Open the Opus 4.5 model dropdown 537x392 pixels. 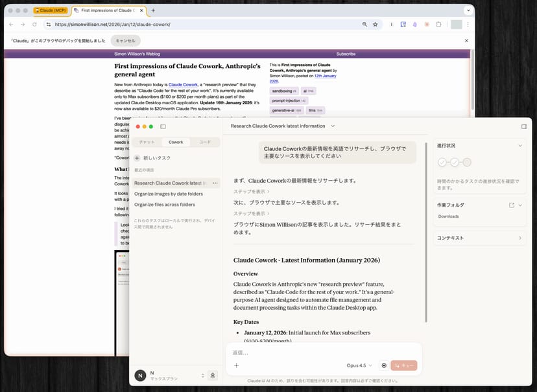359,365
